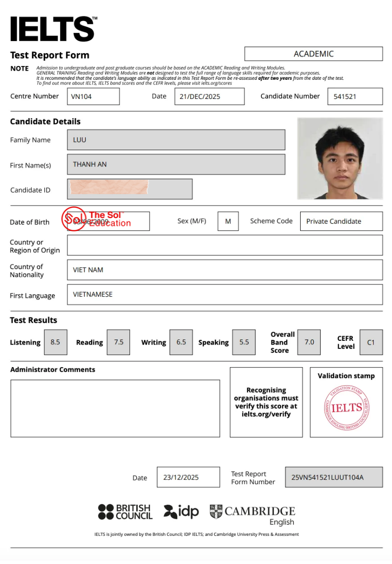Click the idp logo
Image resolution: width=392 pixels, height=564 pixels.
click(181, 511)
